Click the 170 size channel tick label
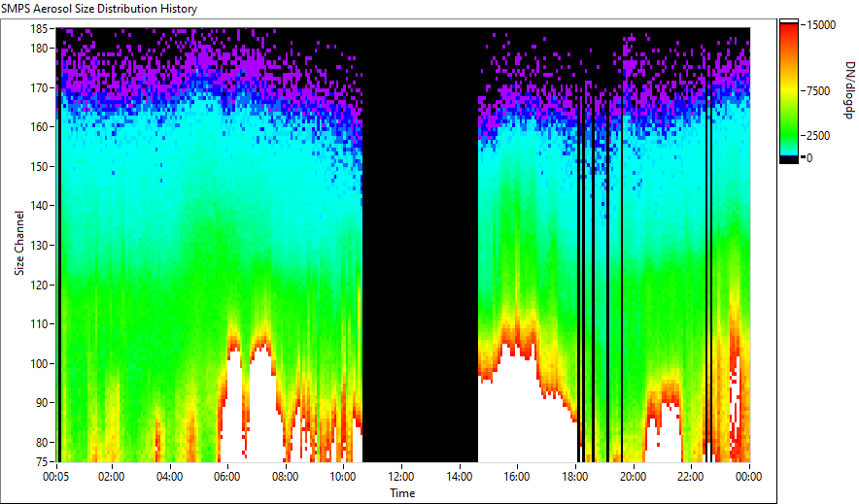Image resolution: width=859 pixels, height=504 pixels. coord(39,87)
